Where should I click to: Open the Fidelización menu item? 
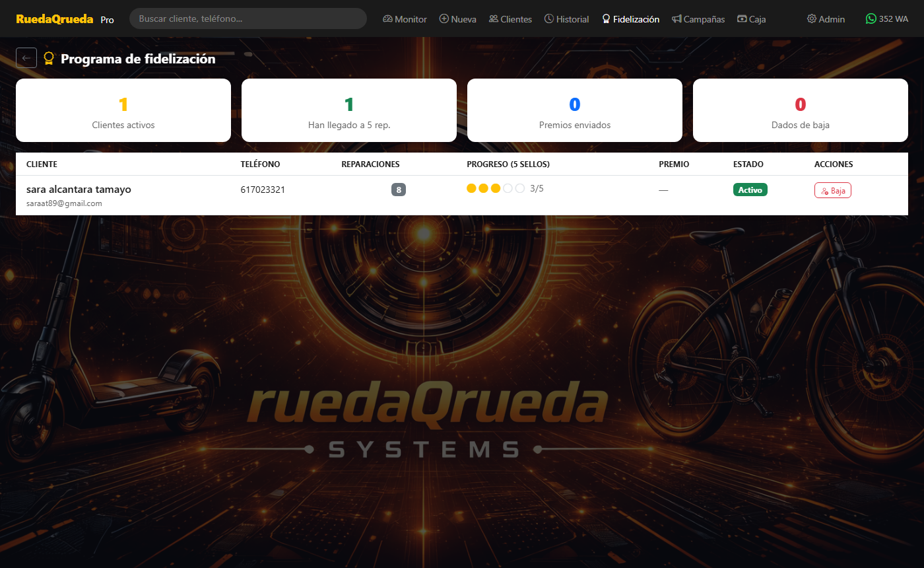(630, 19)
